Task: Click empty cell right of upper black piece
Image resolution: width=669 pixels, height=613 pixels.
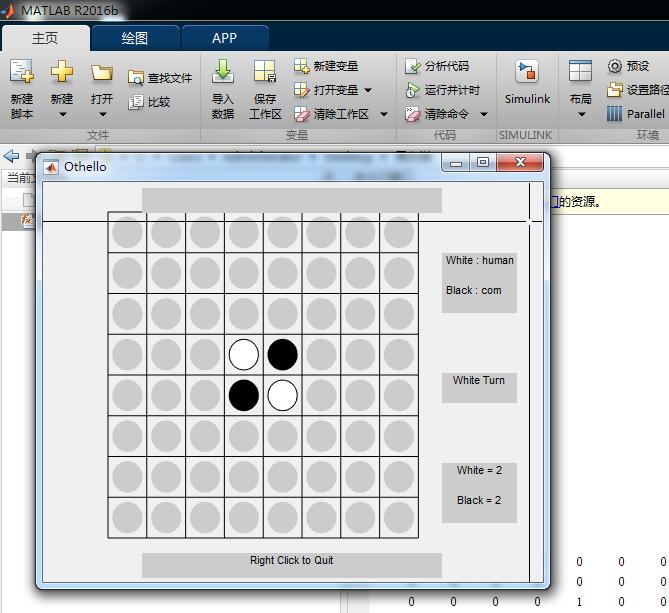Action: click(321, 354)
